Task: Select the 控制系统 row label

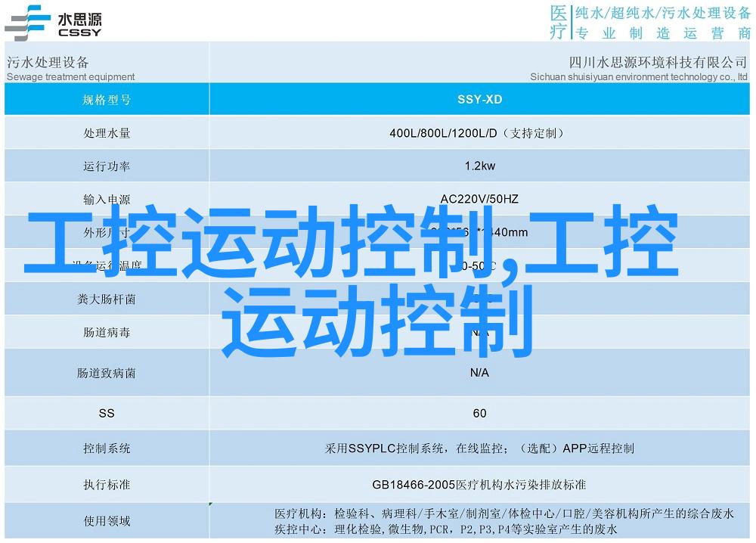Action: [107, 448]
